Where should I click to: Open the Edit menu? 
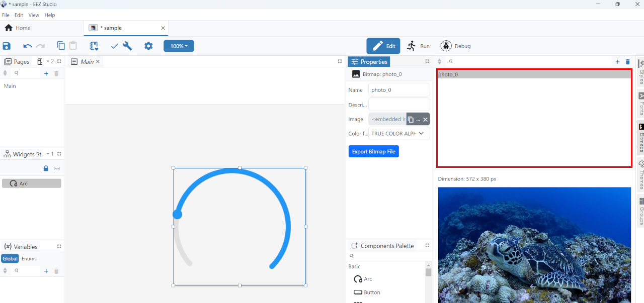(19, 15)
